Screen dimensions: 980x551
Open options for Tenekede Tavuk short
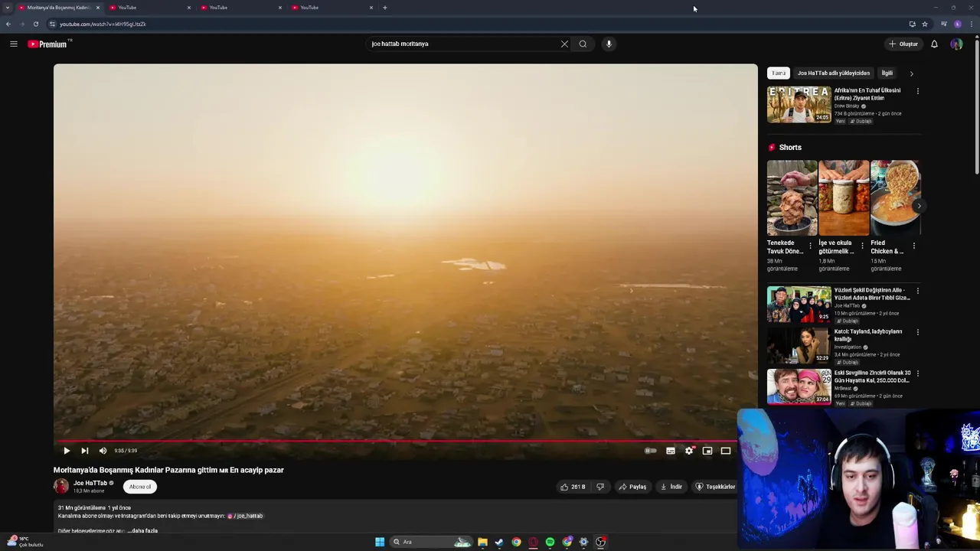pyautogui.click(x=810, y=246)
